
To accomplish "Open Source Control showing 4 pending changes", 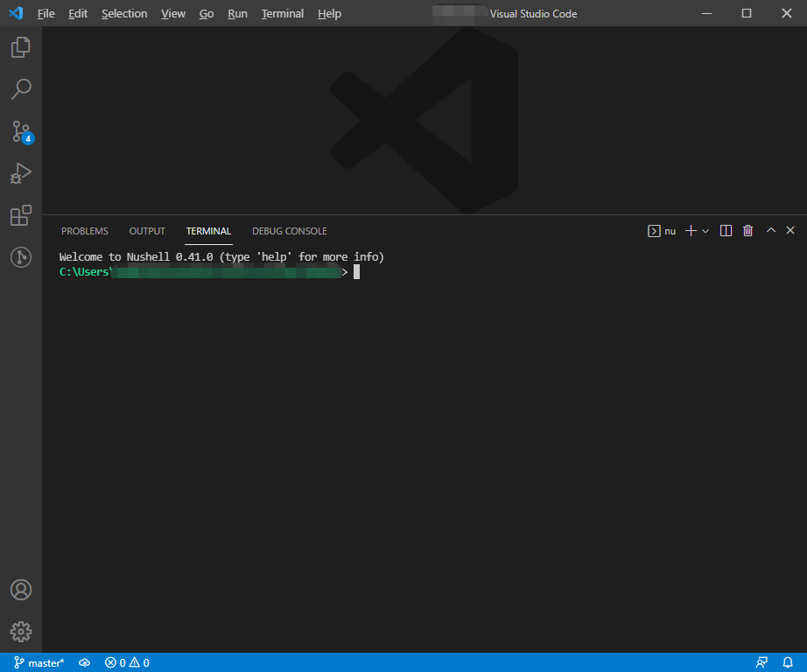I will tap(20, 131).
